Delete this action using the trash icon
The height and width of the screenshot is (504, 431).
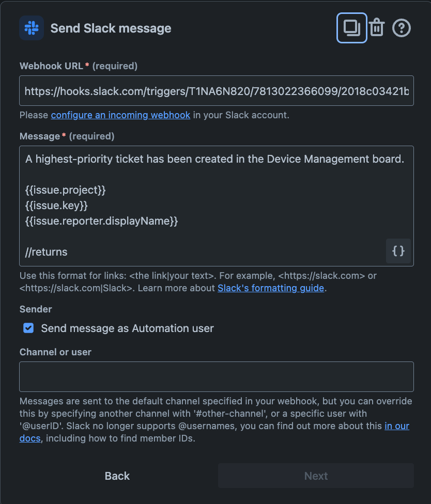coord(377,28)
